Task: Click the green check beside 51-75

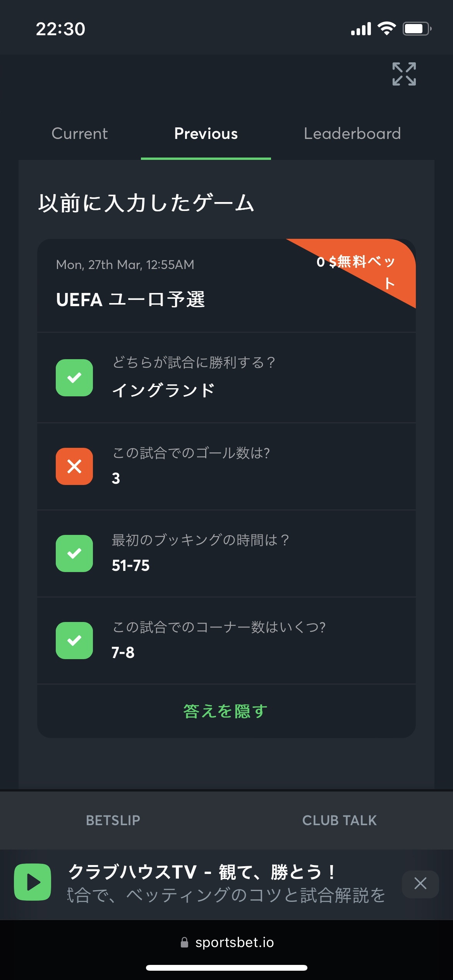Action: tap(74, 553)
